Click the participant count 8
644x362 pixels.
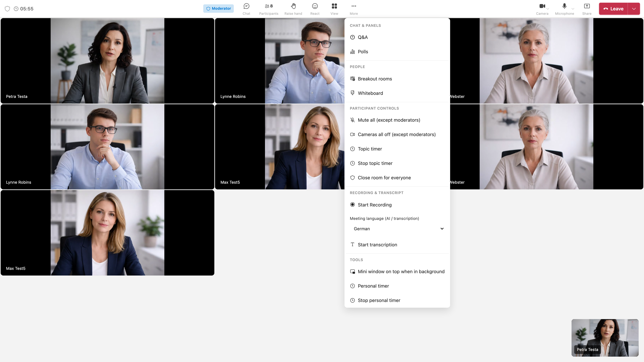tap(272, 6)
